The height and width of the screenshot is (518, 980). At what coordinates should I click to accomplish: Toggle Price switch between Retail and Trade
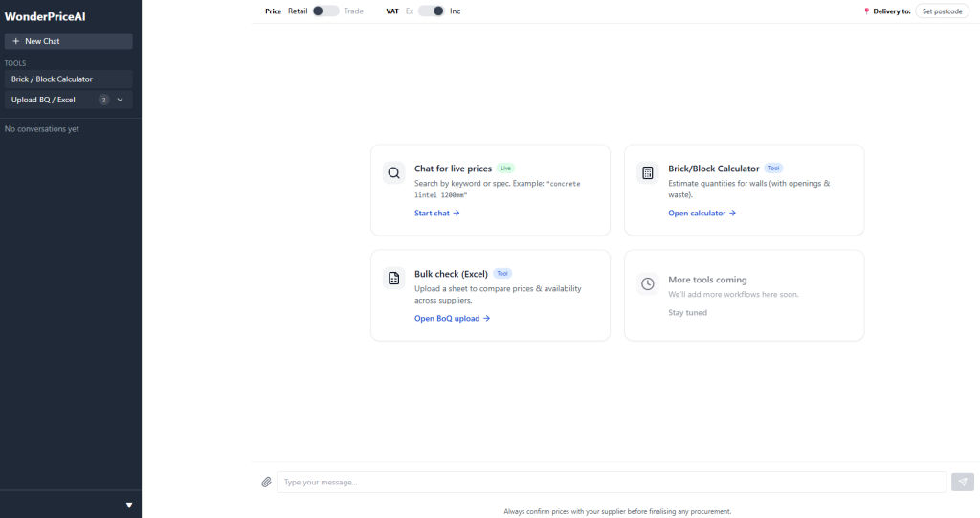point(325,11)
